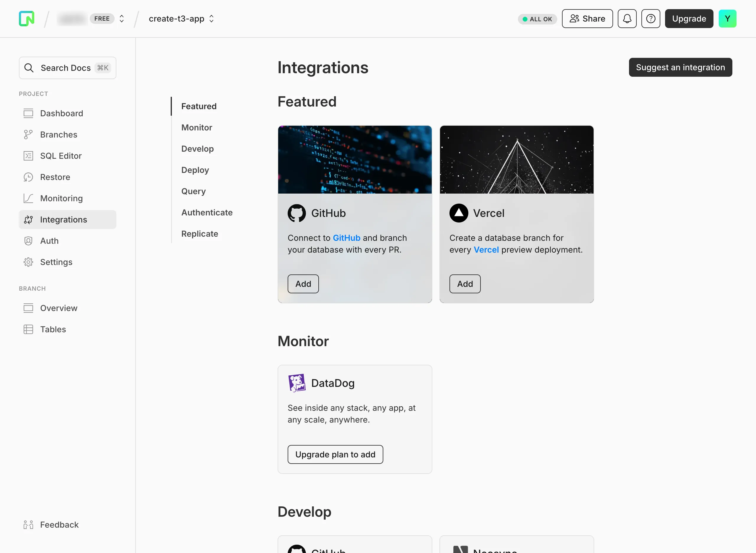Jump to the Monitor section
This screenshot has width=756, height=553.
click(197, 127)
